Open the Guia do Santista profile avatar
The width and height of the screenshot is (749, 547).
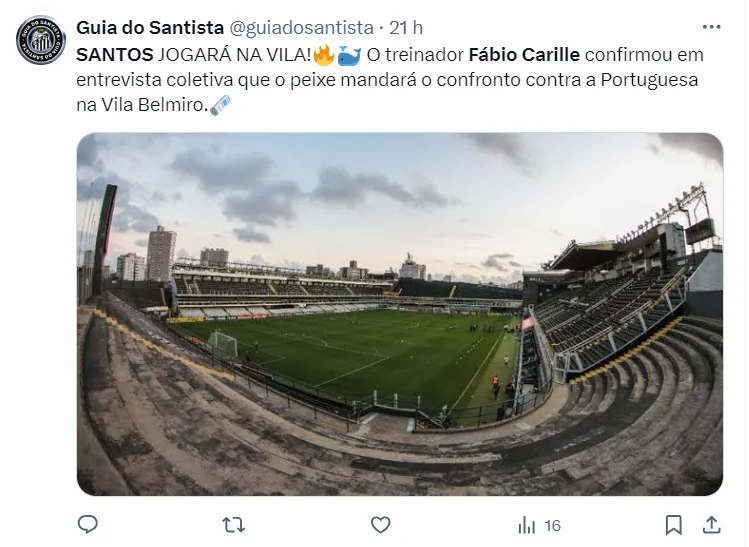point(40,40)
